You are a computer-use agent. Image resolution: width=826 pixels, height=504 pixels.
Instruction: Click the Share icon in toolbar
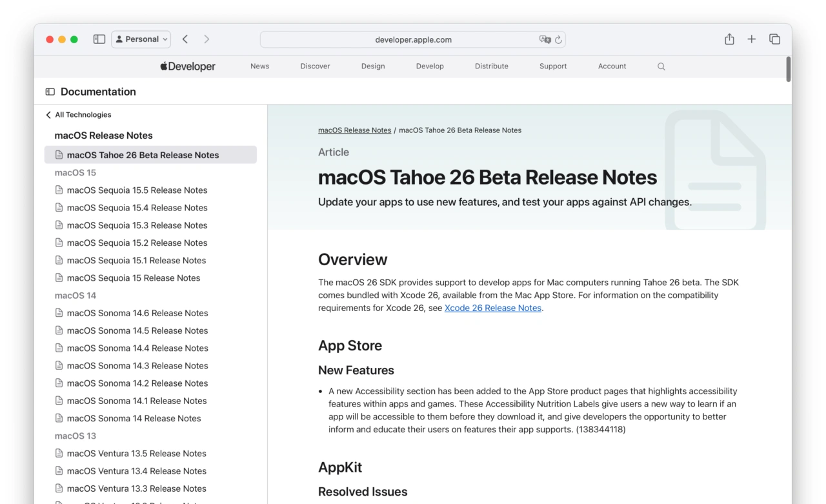pyautogui.click(x=729, y=39)
